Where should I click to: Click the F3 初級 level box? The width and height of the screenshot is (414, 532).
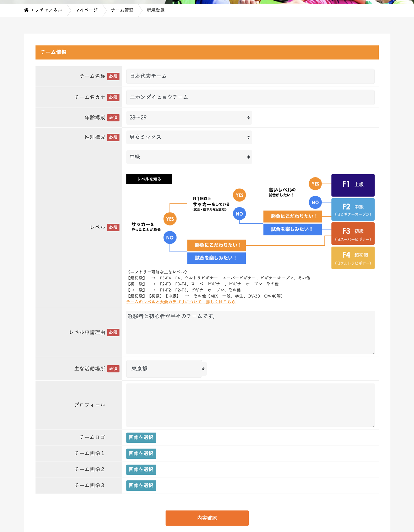(353, 234)
